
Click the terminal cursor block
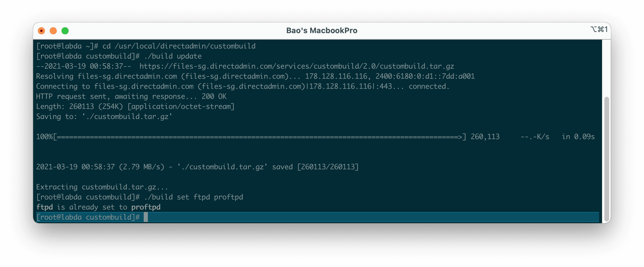[145, 217]
